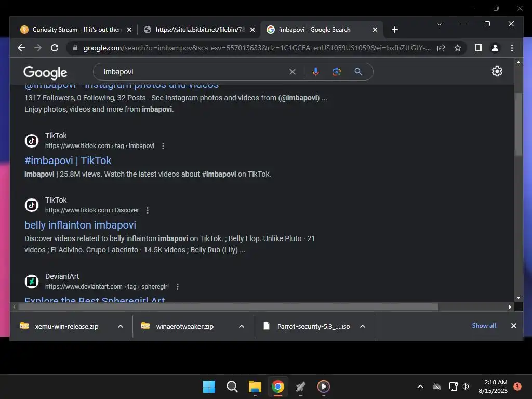Image resolution: width=532 pixels, height=399 pixels.
Task: Share this page using the share icon
Action: tap(441, 48)
